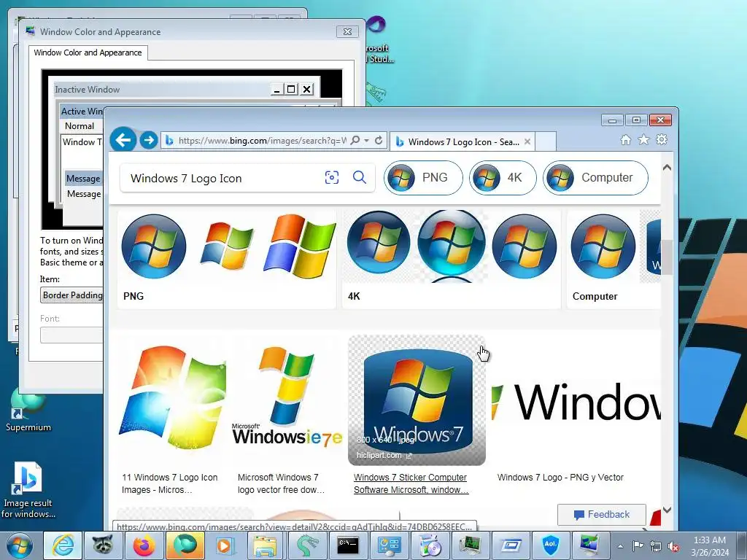Open the browser Tools gear icon
747x560 pixels.
pos(662,139)
